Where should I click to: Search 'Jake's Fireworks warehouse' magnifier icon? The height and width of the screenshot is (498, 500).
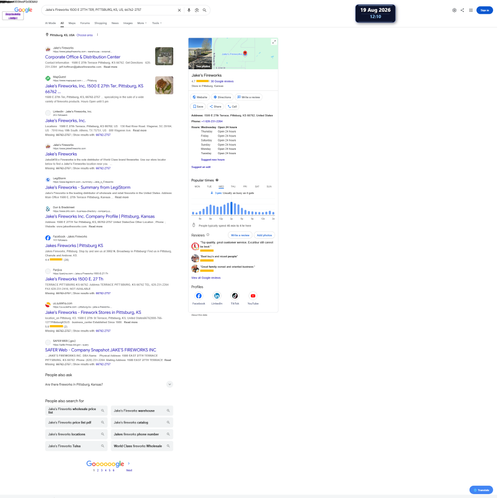click(x=168, y=411)
